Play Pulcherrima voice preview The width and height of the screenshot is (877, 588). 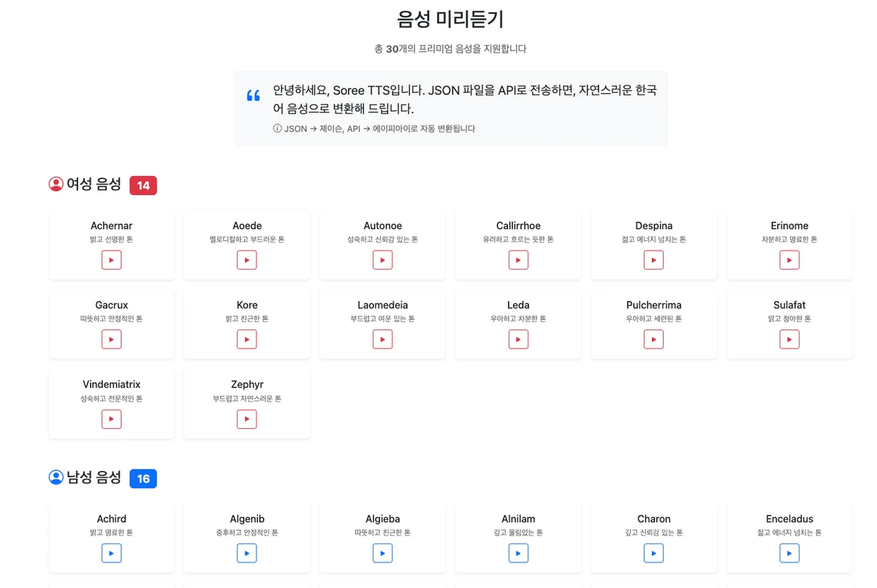click(x=653, y=340)
